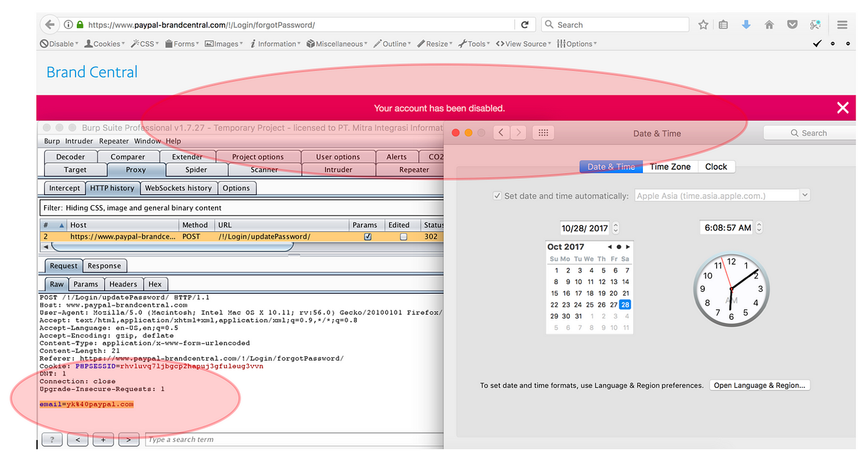868x471 pixels.
Task: Open Window menu in Burp Suite
Action: 148,141
